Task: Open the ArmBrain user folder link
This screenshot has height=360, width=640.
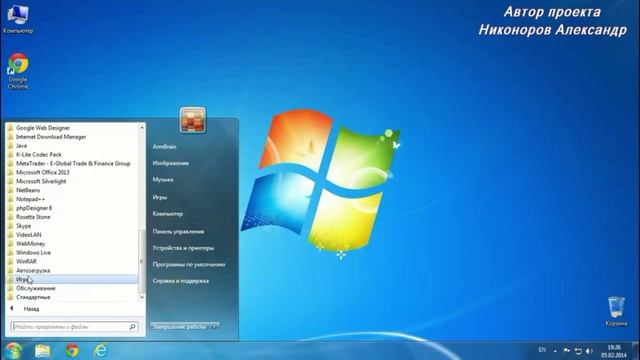Action: tap(164, 147)
